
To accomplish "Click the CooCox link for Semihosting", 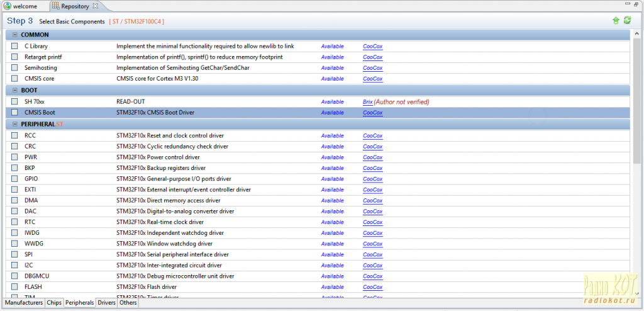I will (372, 68).
